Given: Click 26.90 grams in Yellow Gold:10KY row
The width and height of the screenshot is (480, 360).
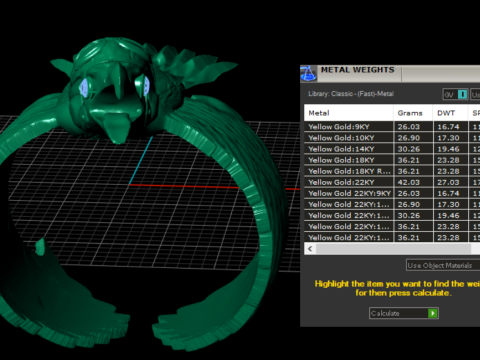Looking at the screenshot, I should click(409, 138).
